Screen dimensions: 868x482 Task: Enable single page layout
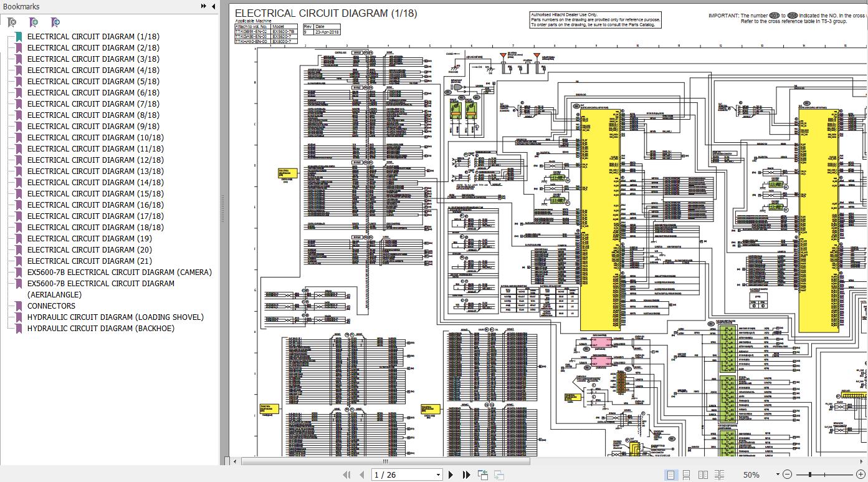[670, 475]
